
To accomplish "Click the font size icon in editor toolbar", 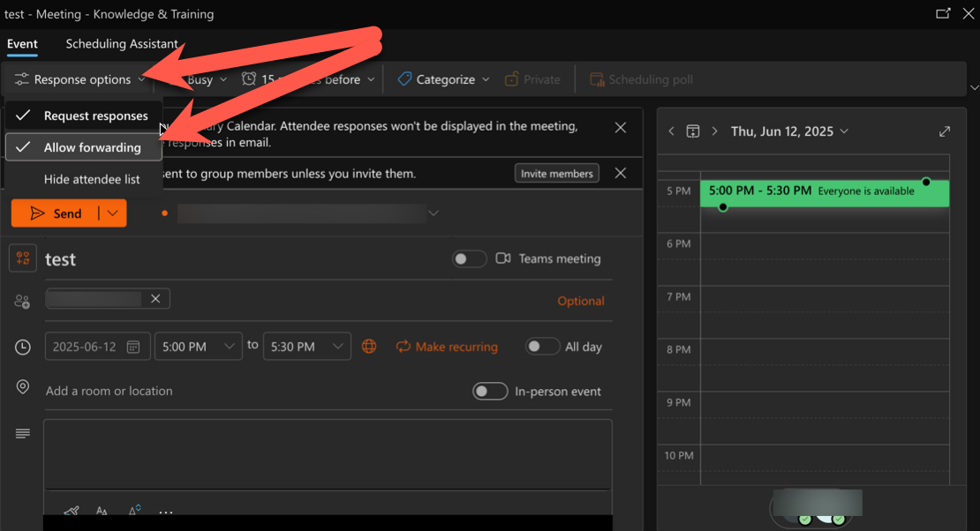I will pos(102,511).
